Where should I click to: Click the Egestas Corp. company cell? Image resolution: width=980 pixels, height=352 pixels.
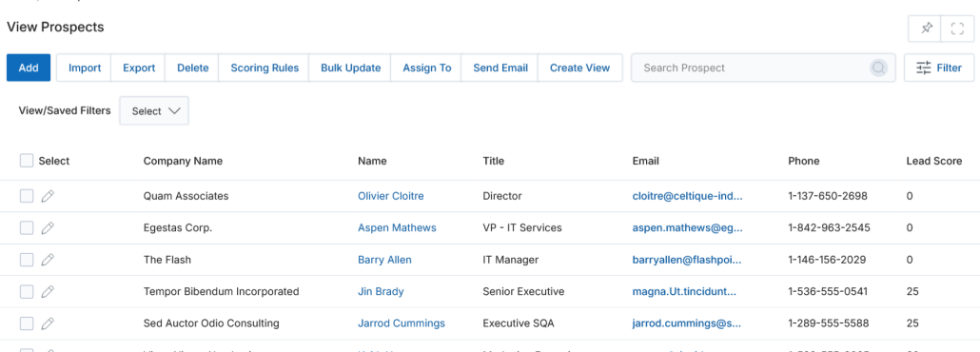178,227
